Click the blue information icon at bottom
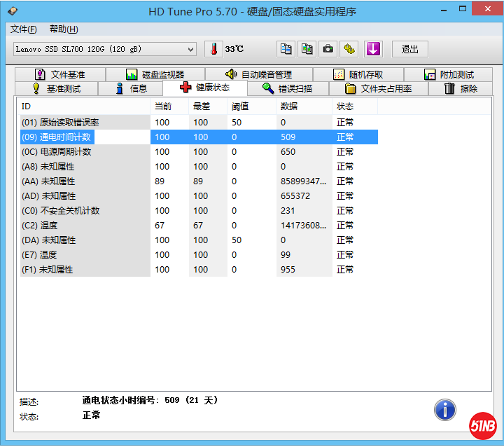Image resolution: width=504 pixels, height=447 pixels. [x=444, y=410]
